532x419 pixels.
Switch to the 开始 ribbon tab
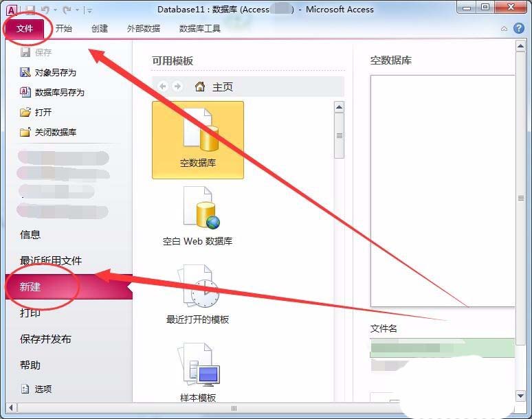click(x=63, y=28)
